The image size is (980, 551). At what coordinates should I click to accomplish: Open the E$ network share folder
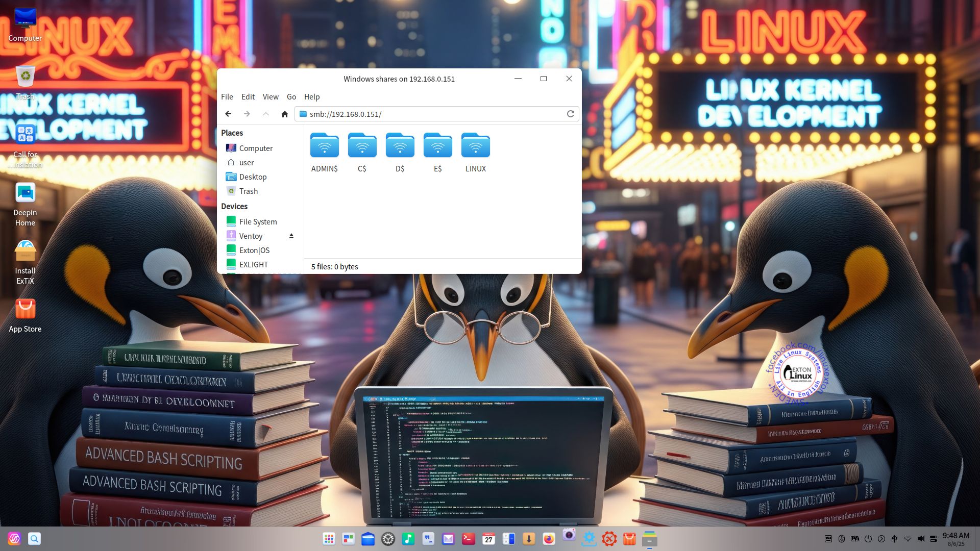[437, 153]
